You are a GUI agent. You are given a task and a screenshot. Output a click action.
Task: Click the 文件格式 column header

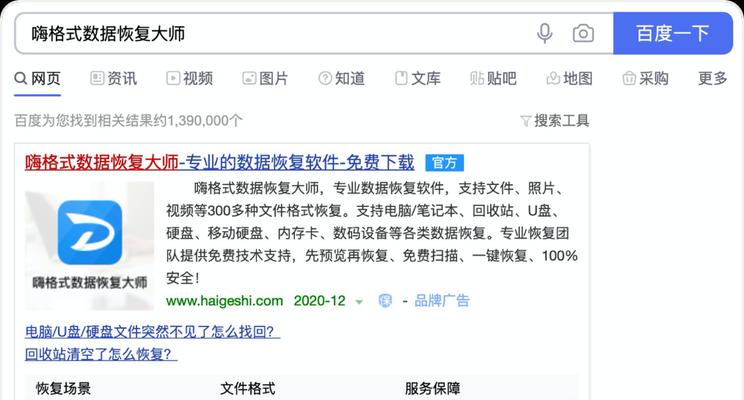click(248, 389)
